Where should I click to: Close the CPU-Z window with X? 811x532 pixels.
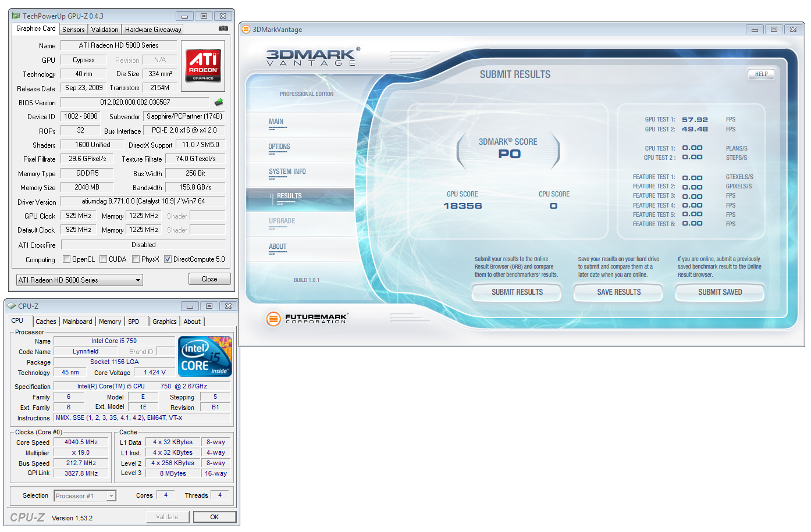pos(229,306)
